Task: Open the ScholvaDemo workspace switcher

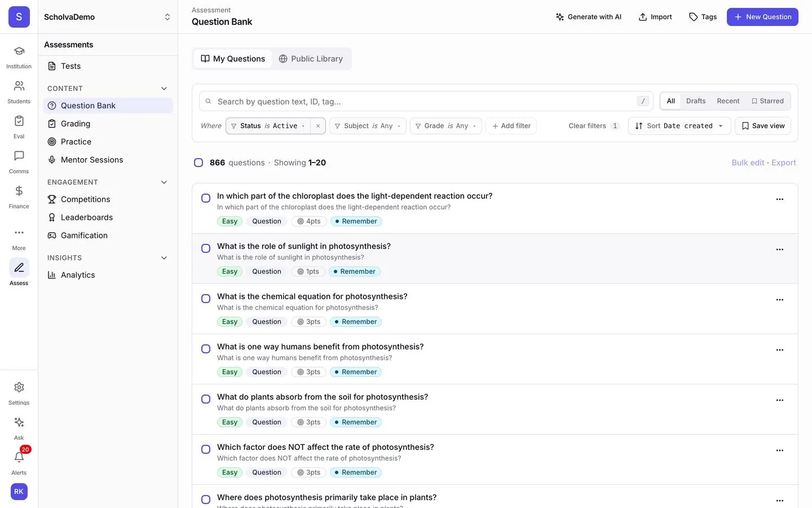Action: coord(108,17)
